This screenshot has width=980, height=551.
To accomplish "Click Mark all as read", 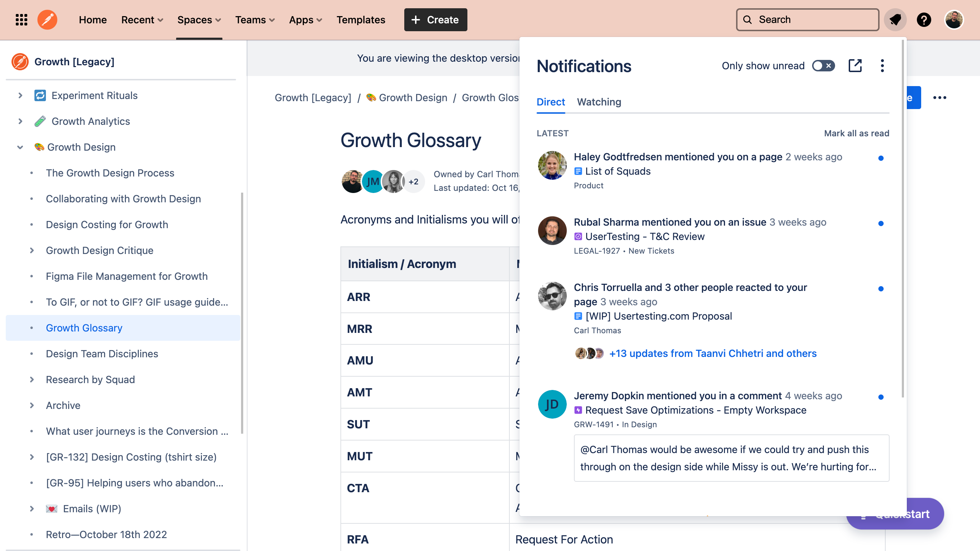I will point(856,133).
